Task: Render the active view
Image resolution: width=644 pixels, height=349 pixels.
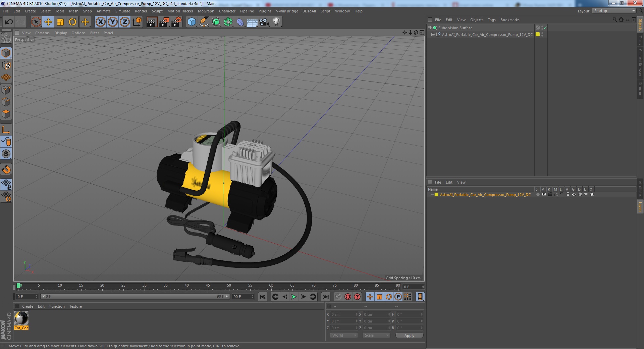Action: 152,22
